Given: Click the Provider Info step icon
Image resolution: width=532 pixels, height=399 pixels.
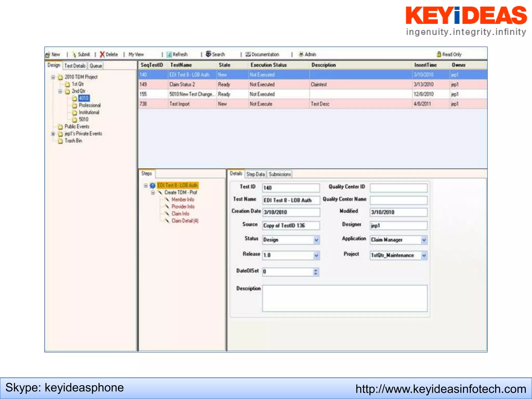Looking at the screenshot, I should click(x=167, y=207).
